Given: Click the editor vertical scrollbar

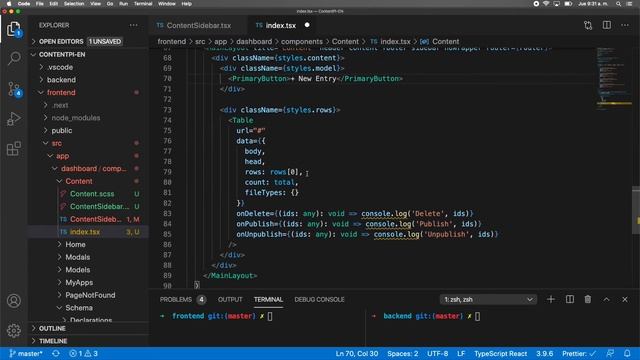Looking at the screenshot, I should tap(636, 210).
